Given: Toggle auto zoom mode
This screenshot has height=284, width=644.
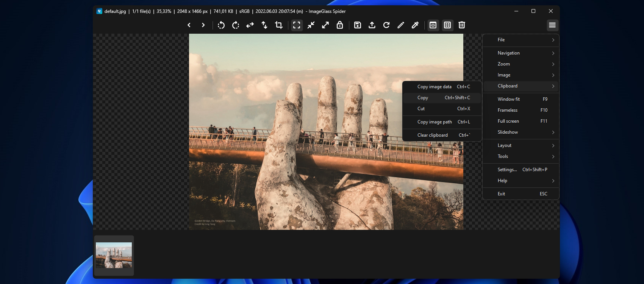Looking at the screenshot, I should coord(297,25).
